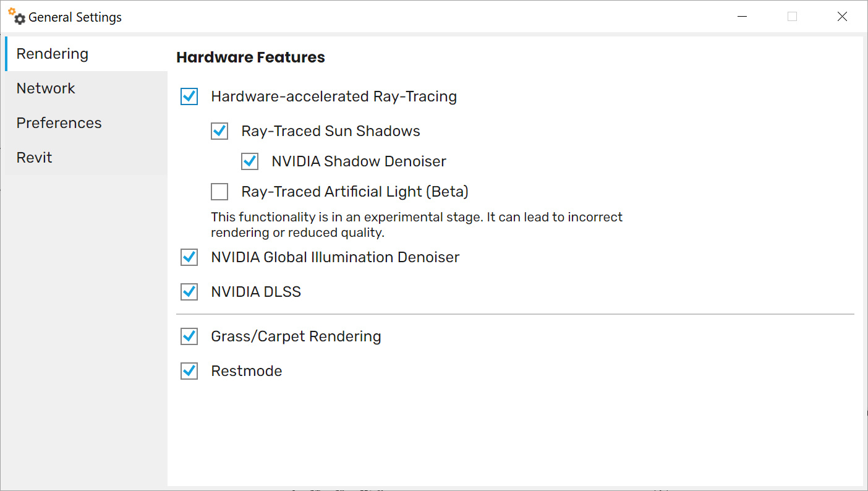The width and height of the screenshot is (868, 491).
Task: Click the Grass/Carpet Rendering label
Action: pos(296,336)
